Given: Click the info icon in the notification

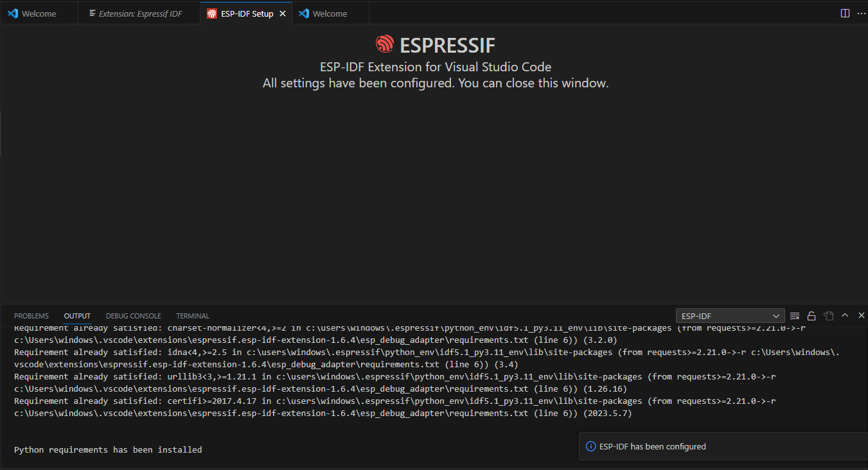Looking at the screenshot, I should click(591, 446).
